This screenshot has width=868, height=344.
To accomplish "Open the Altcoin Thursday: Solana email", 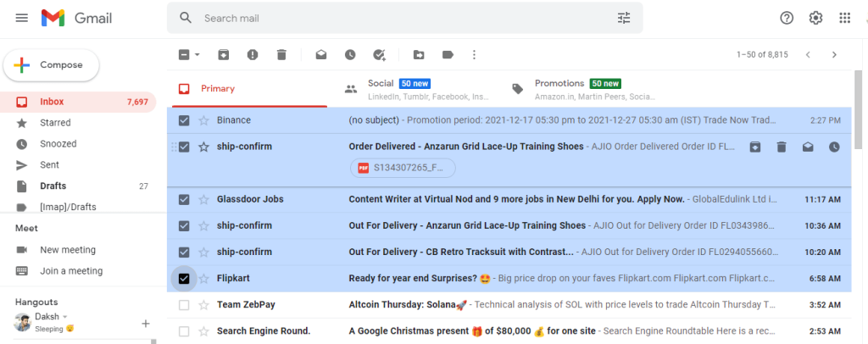I will [509, 305].
